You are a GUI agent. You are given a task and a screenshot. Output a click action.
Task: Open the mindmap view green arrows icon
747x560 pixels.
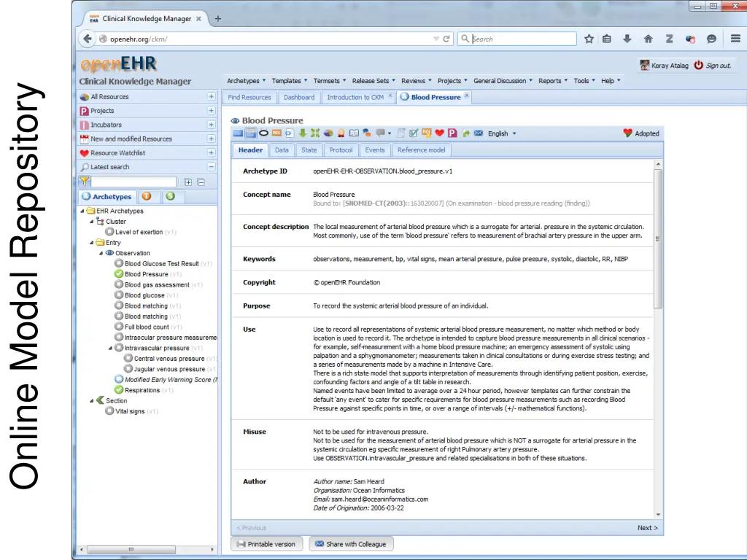(315, 133)
